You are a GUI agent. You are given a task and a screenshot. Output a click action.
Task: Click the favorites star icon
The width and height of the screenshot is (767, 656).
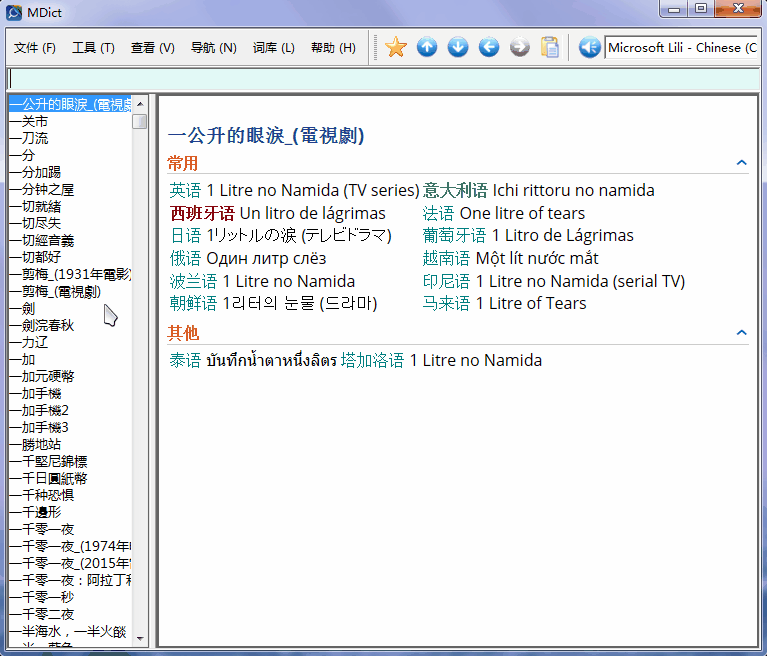[396, 47]
